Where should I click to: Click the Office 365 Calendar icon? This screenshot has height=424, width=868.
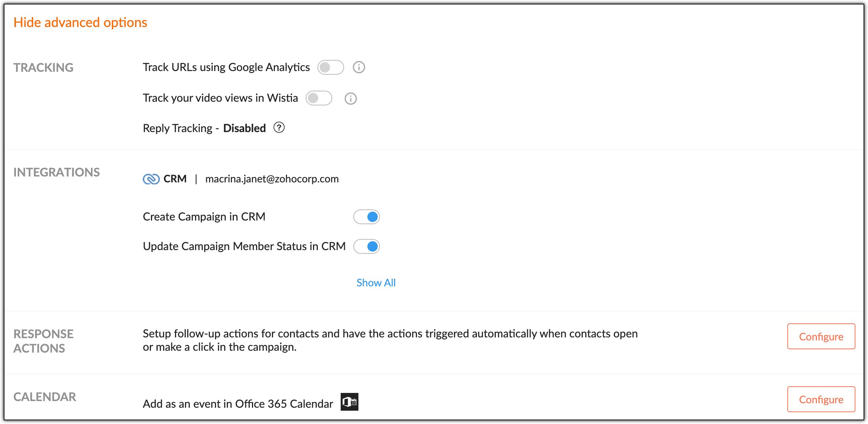[x=349, y=402]
